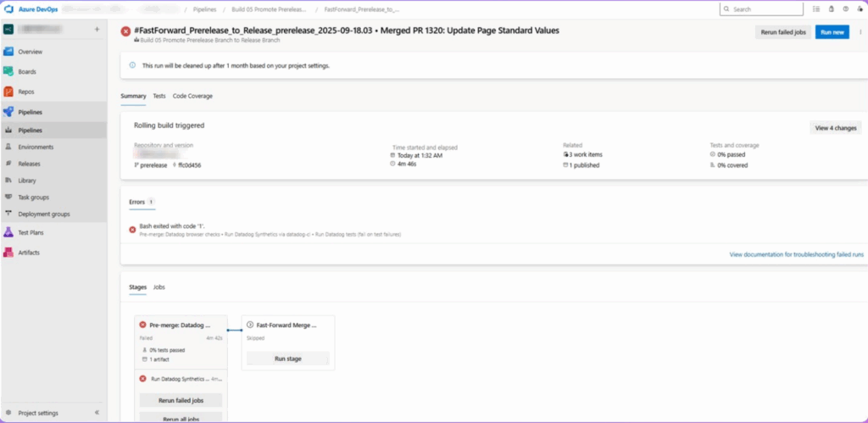
Task: Click the blue Run new button
Action: 832,32
